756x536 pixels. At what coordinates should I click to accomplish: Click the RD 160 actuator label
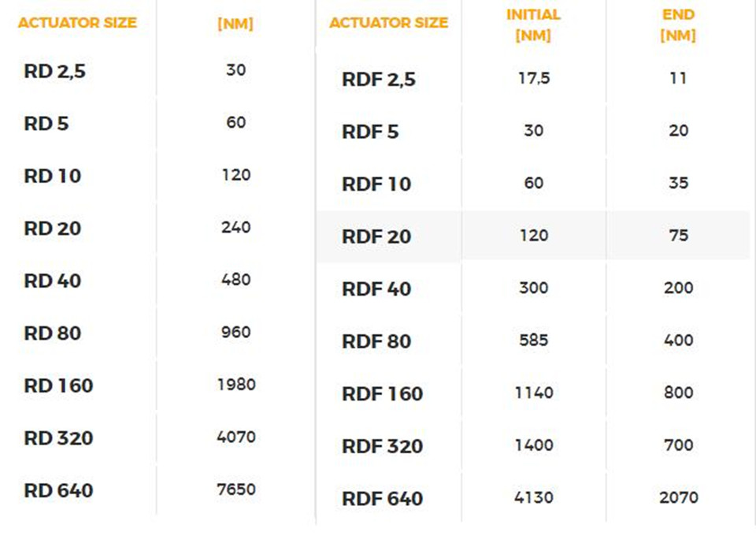click(58, 386)
